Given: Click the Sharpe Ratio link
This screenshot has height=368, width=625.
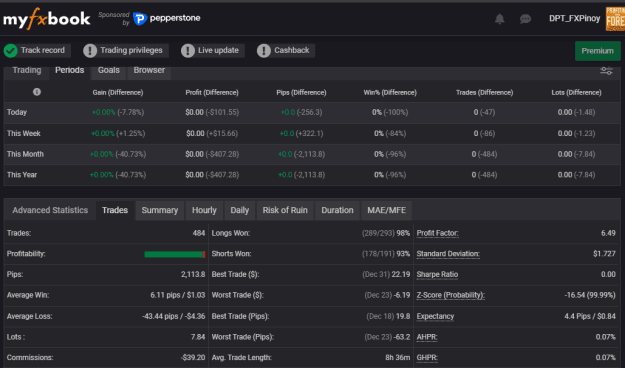Looking at the screenshot, I should (437, 274).
